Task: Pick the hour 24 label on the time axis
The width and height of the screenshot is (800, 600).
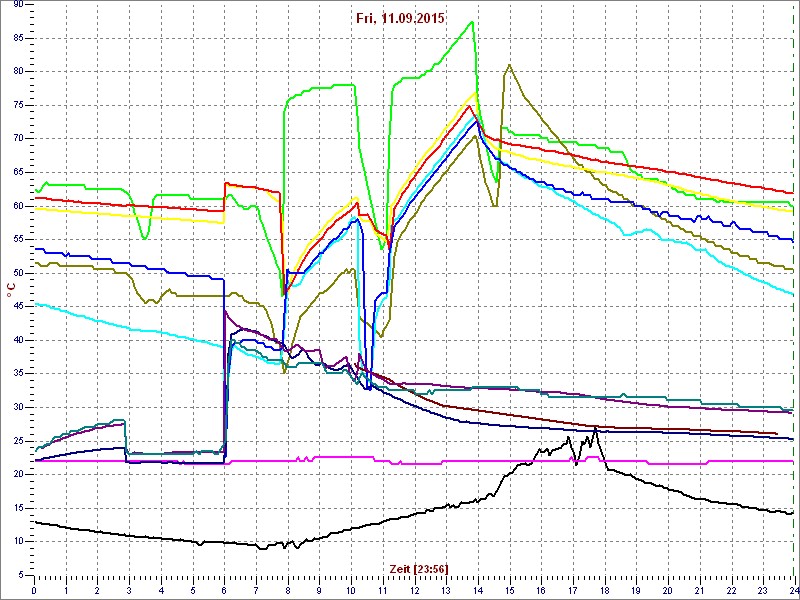Action: pyautogui.click(x=793, y=588)
